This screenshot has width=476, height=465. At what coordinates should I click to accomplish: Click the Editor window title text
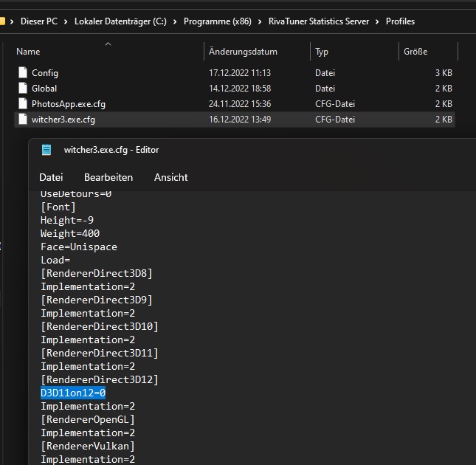(x=111, y=150)
